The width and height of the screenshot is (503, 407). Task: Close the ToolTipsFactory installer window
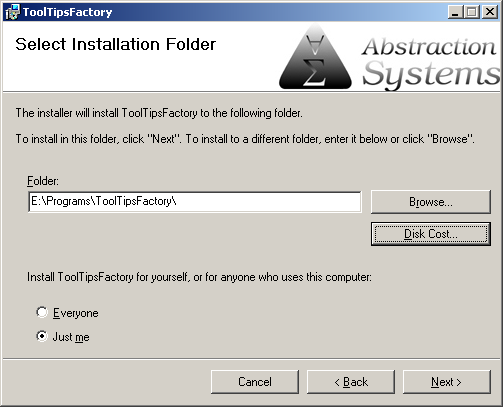[x=490, y=12]
